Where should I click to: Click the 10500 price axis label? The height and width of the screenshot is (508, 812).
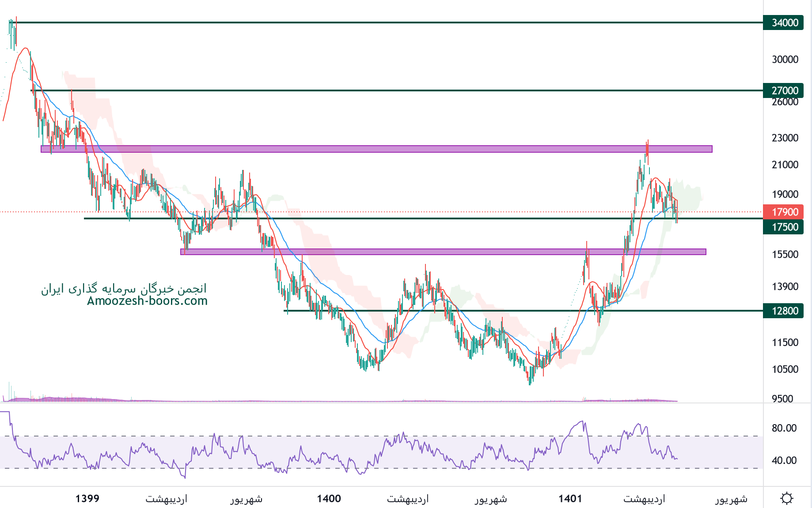785,369
